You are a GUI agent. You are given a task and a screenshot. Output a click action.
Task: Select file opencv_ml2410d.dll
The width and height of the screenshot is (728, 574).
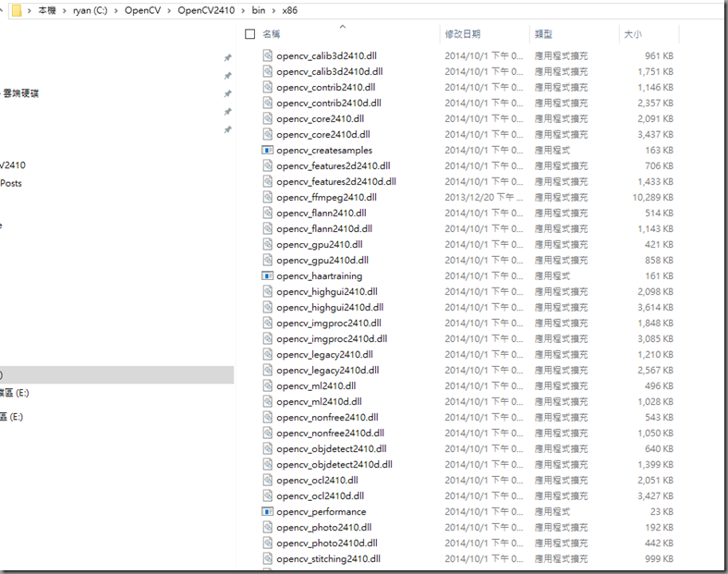tap(319, 402)
